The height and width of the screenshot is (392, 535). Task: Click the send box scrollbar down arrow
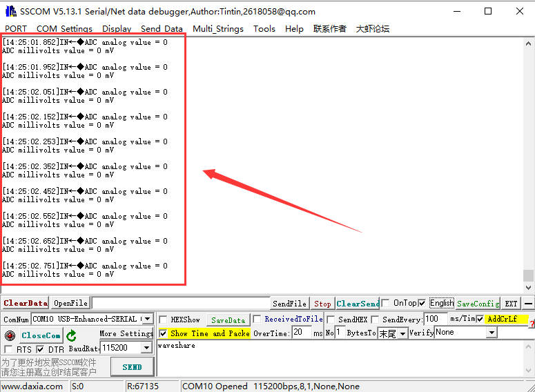tap(528, 370)
